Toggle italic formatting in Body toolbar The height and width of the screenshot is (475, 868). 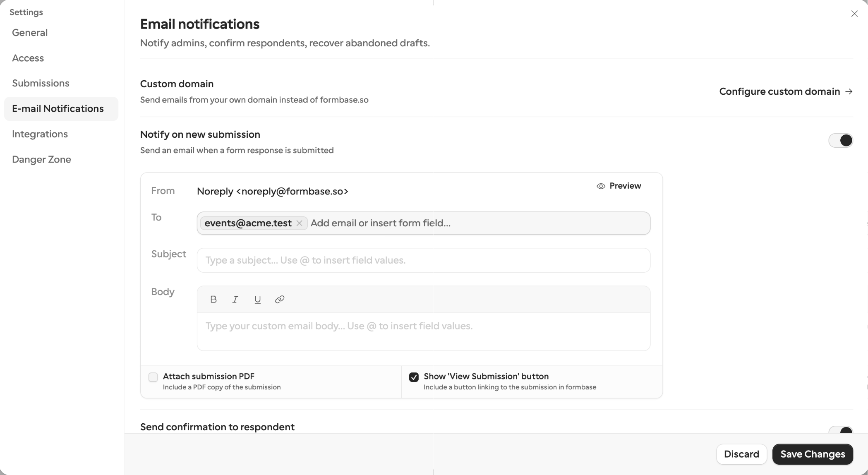(235, 299)
